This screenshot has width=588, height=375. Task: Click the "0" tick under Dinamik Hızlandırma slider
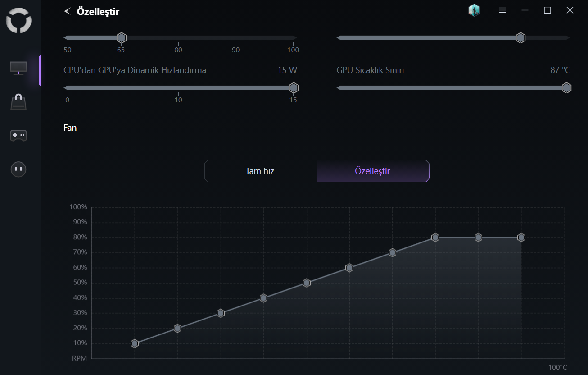(x=68, y=100)
